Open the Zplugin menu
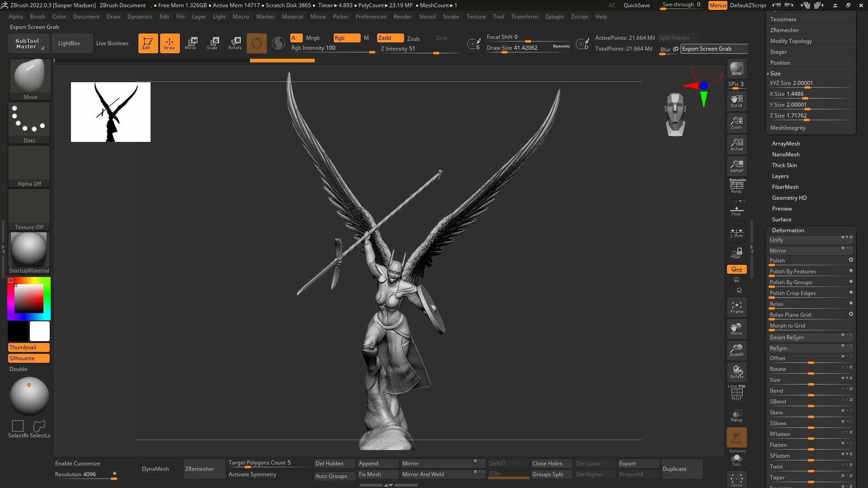The image size is (868, 488). [x=554, y=17]
